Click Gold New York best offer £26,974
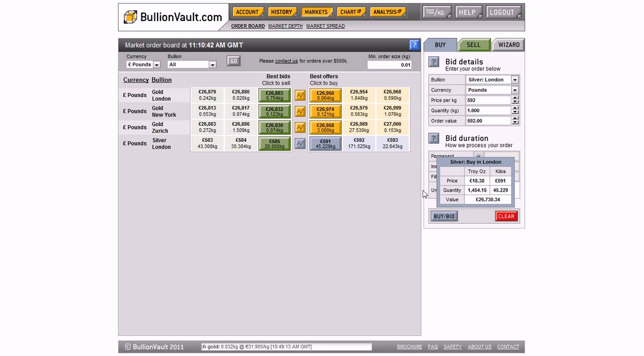 tap(326, 111)
